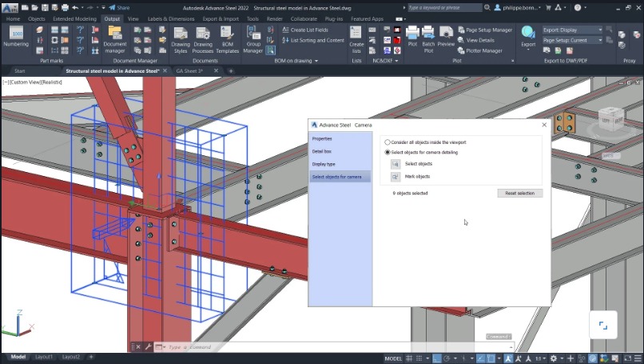
Task: Switch to the Objects ribbon tab
Action: pos(37,19)
